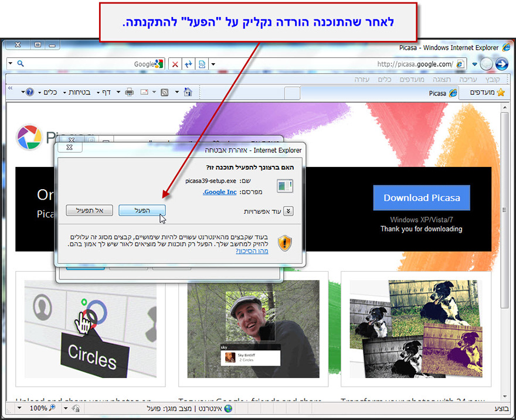The width and height of the screenshot is (516, 420).
Task: Click the program file icon beside picasa39-setup.exe
Action: (285, 186)
